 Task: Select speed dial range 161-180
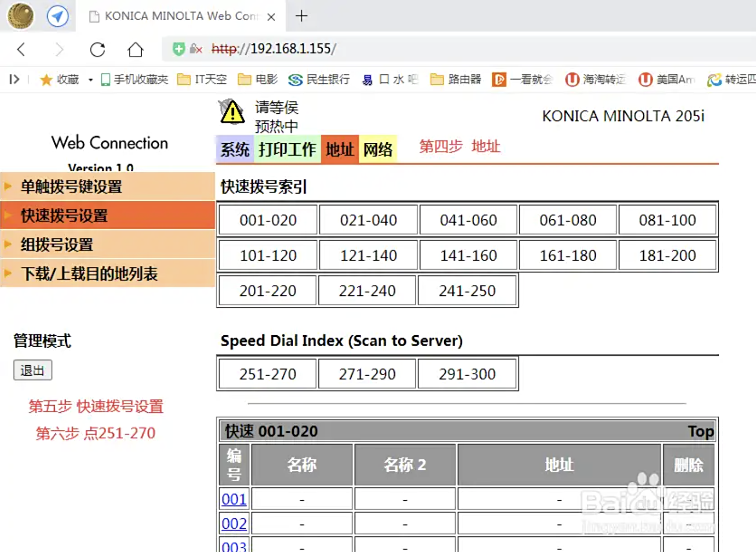coord(568,255)
